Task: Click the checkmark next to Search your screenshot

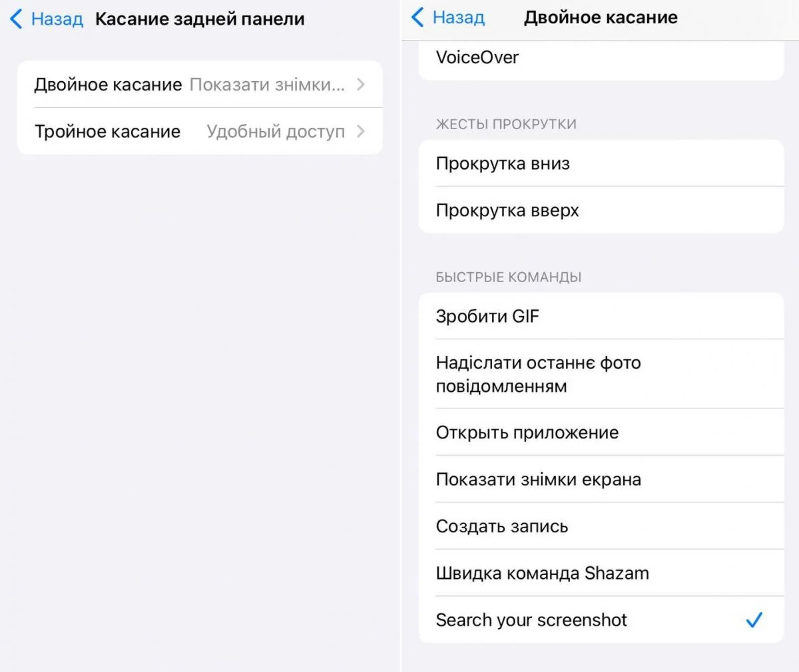Action: pos(754,620)
